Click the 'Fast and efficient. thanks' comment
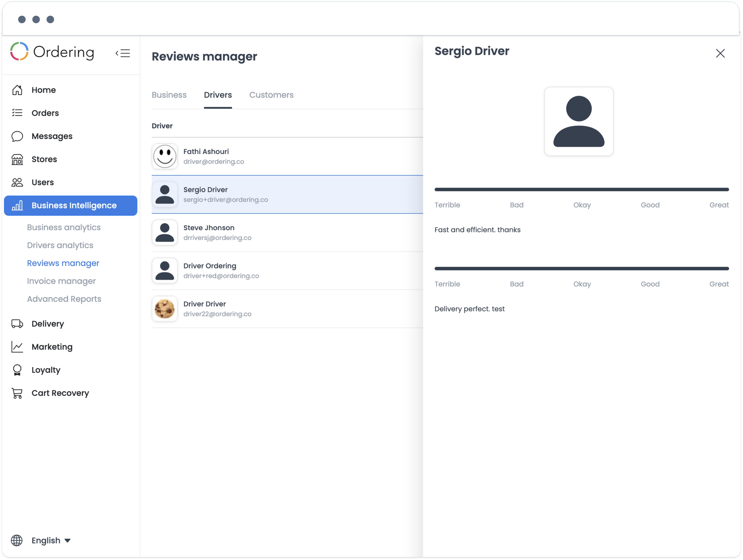 click(477, 230)
